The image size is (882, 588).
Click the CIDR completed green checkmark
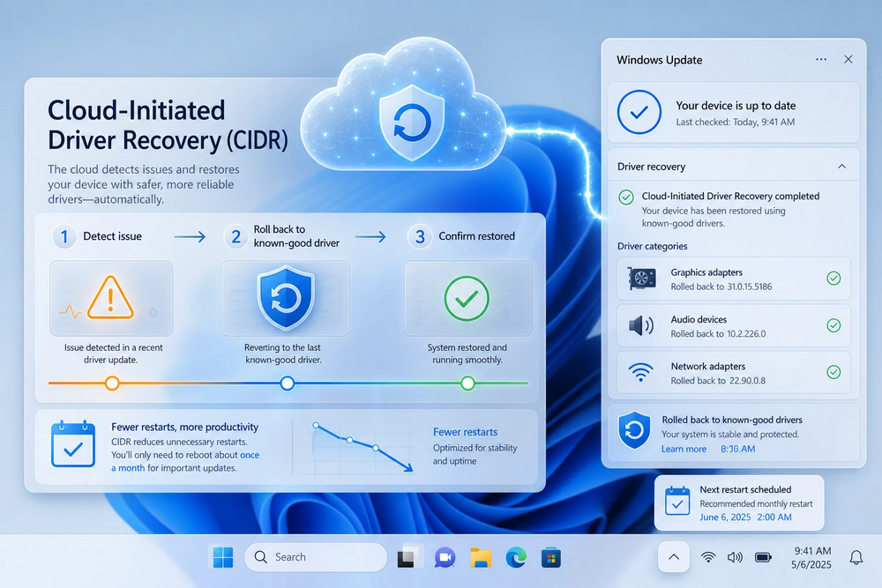coord(626,197)
